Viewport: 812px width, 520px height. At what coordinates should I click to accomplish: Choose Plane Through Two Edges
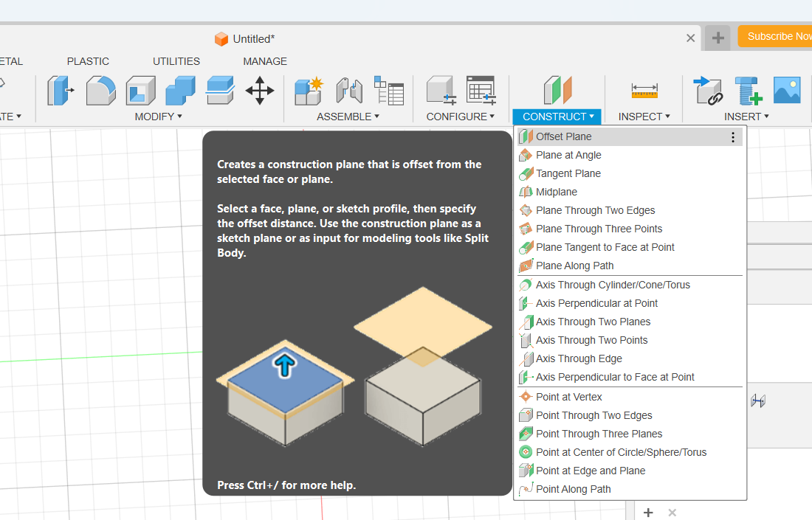click(630, 211)
